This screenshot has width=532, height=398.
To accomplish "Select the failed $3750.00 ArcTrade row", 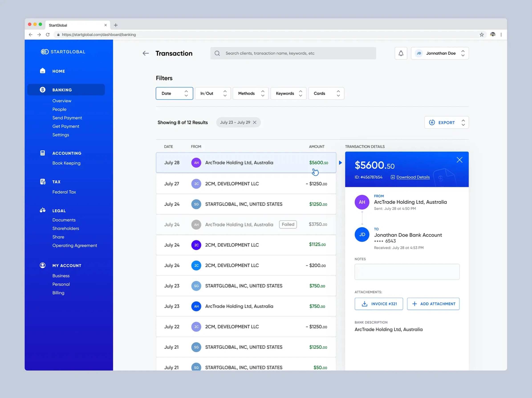I will [x=246, y=225].
